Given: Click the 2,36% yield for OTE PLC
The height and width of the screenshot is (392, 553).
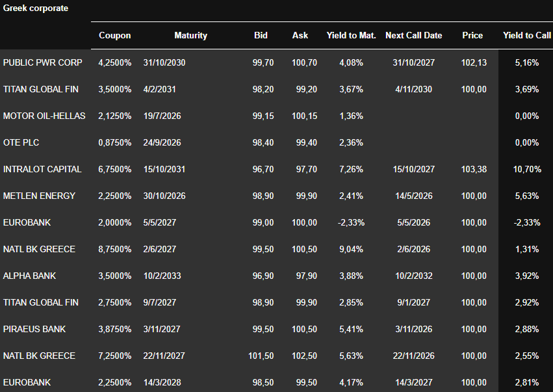Looking at the screenshot, I should pyautogui.click(x=352, y=142).
